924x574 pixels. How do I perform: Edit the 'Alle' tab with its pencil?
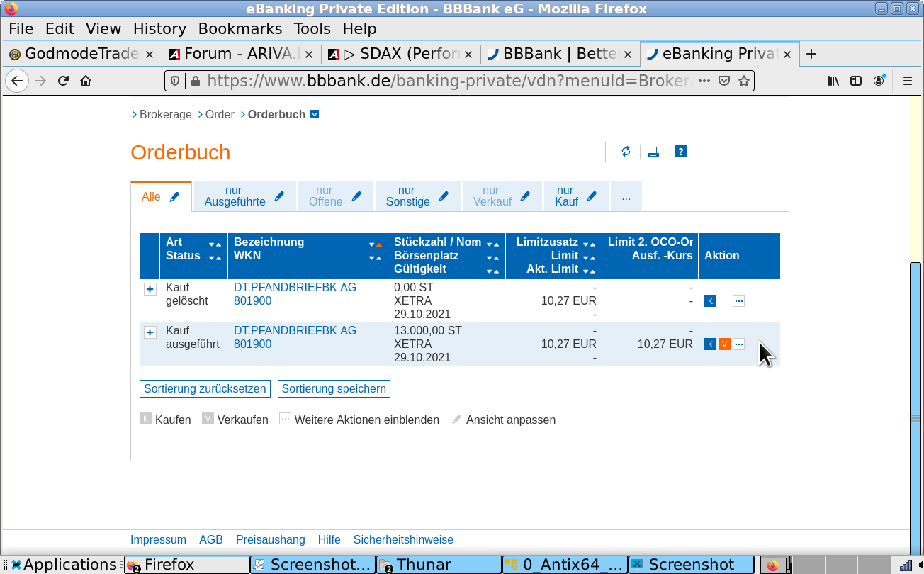point(175,196)
